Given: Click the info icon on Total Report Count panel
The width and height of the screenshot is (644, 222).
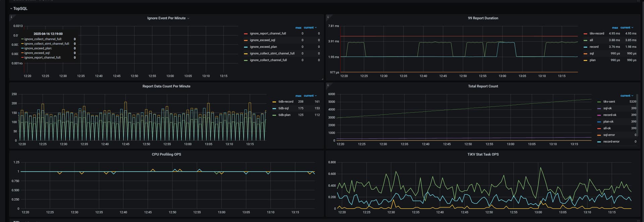Looking at the screenshot, I should click(x=328, y=85).
